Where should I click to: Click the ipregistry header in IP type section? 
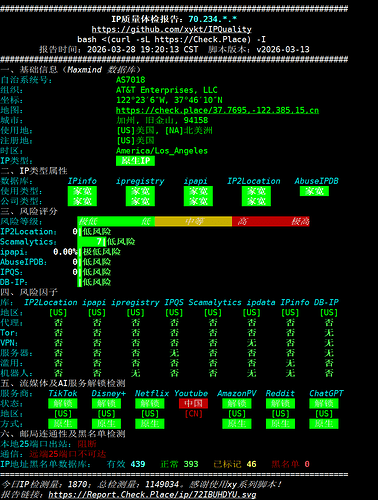tap(140, 181)
